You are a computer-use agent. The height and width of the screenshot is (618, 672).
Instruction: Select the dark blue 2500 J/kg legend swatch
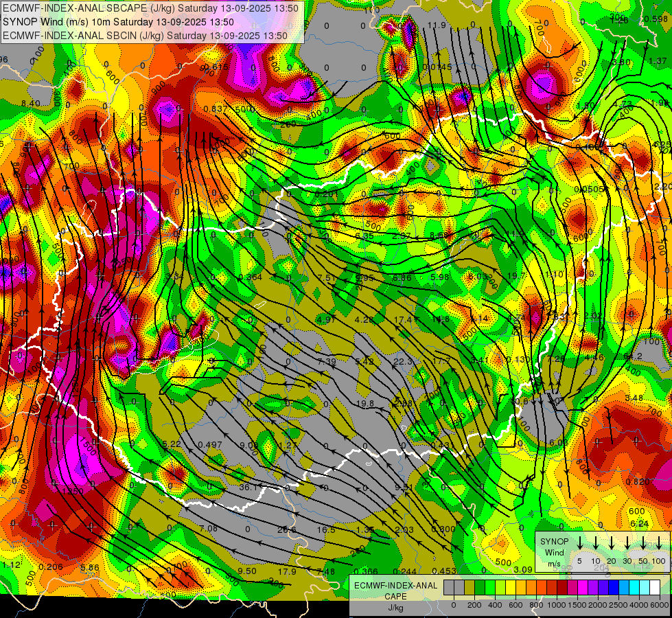[x=613, y=588]
